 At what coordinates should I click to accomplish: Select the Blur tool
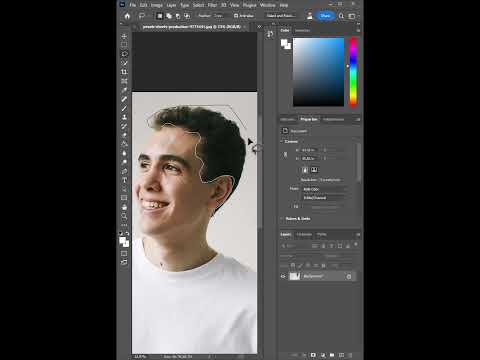pos(124,153)
